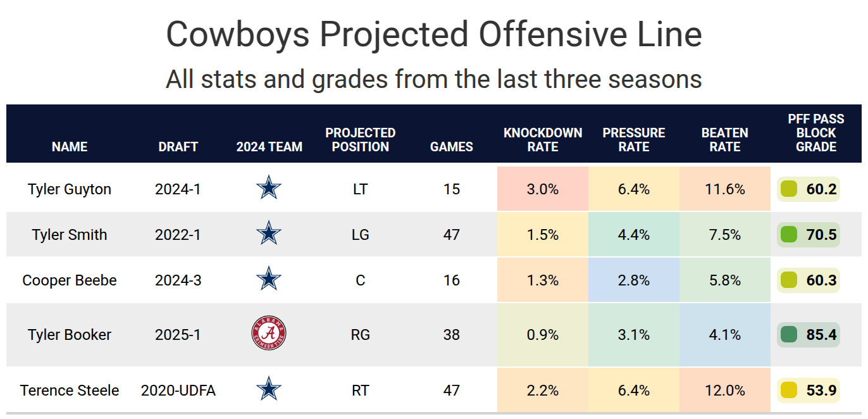Sort by the NAME column header

(70, 147)
